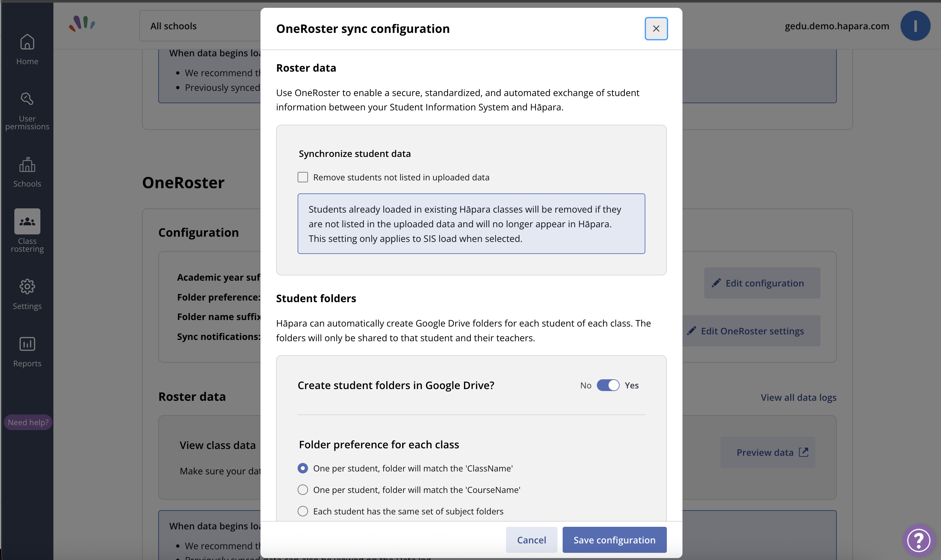Open Class rostering in the sidebar
The width and height of the screenshot is (941, 560).
[x=27, y=231]
